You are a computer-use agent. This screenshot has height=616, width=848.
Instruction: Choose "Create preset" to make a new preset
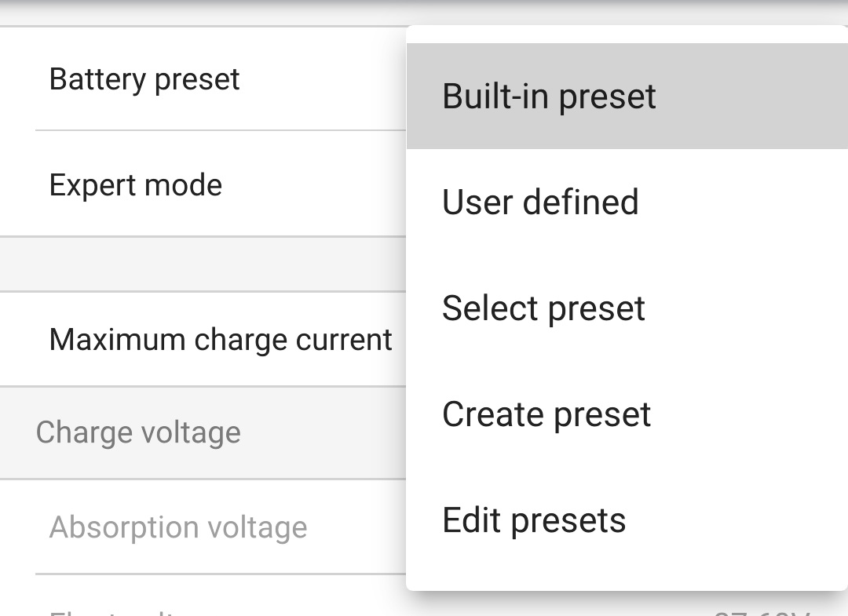tap(546, 414)
